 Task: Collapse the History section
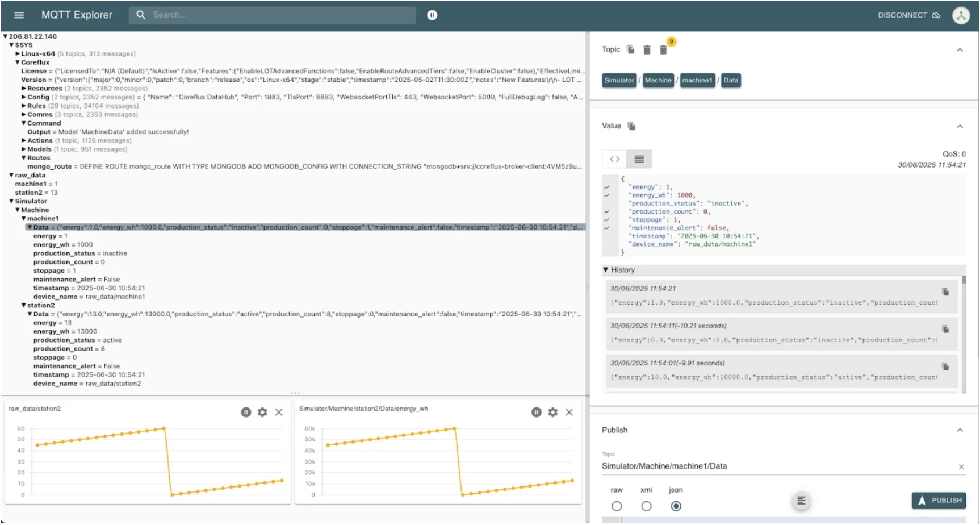coord(606,269)
